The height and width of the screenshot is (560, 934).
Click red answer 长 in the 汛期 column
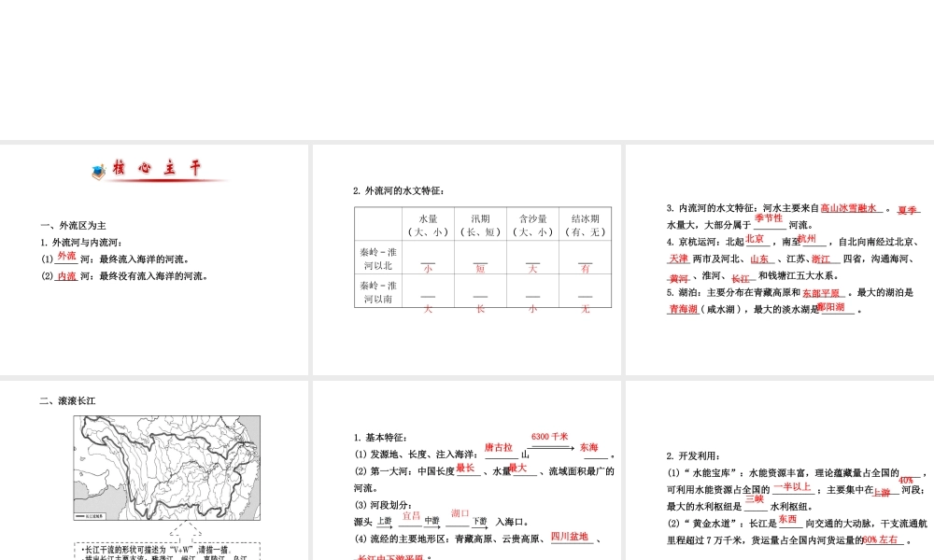(x=480, y=309)
